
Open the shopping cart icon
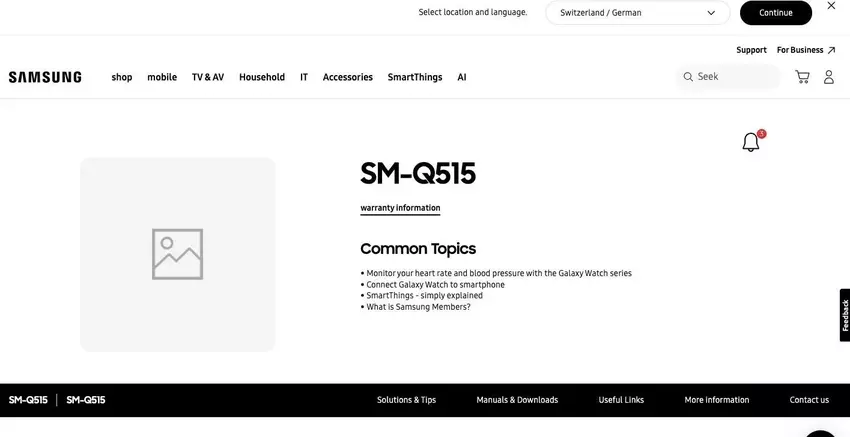(x=802, y=77)
